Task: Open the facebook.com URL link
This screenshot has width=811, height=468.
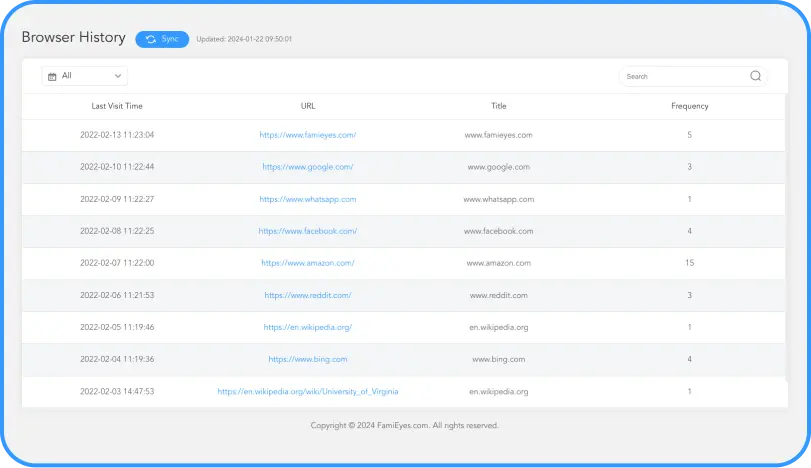Action: coord(308,231)
